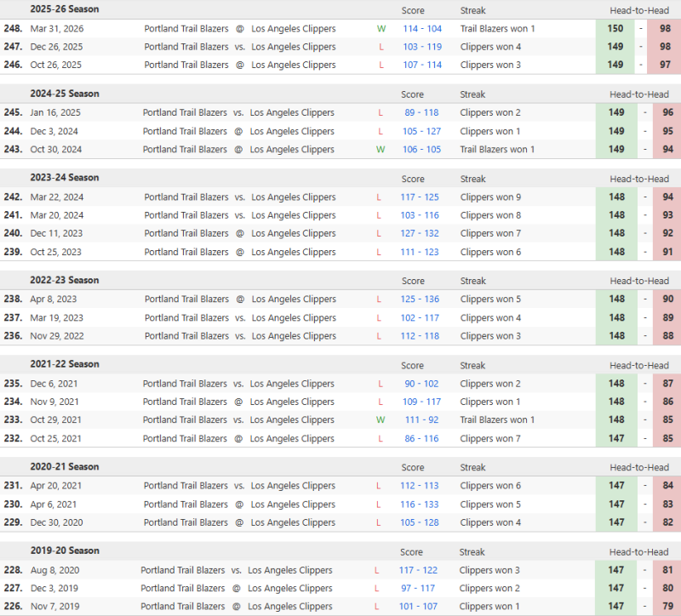Viewport: 681px width, 616px height.
Task: Click head-to-head 79 in game 226 row
Action: coord(667,607)
